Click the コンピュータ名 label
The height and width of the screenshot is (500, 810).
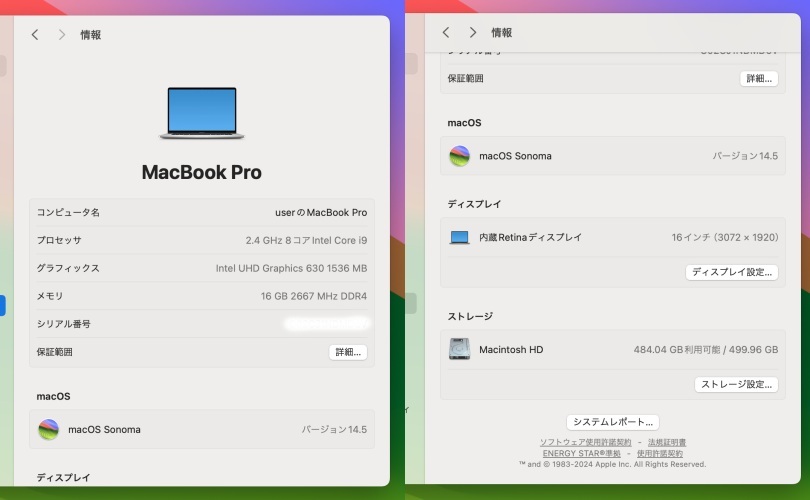tap(68, 212)
